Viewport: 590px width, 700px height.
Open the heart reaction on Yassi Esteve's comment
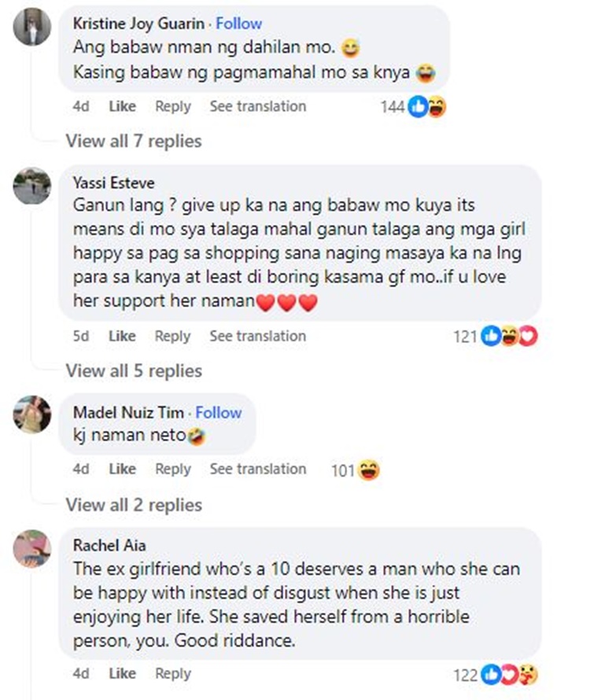(529, 336)
